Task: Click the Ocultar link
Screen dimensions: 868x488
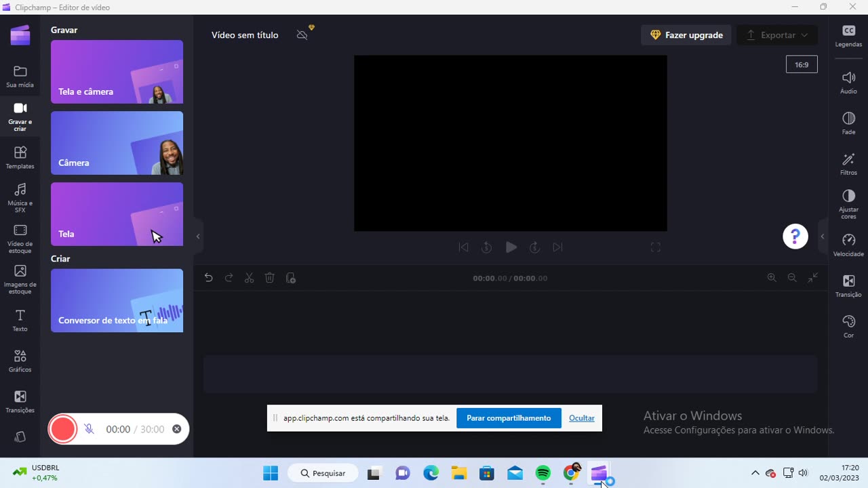Action: click(x=582, y=418)
